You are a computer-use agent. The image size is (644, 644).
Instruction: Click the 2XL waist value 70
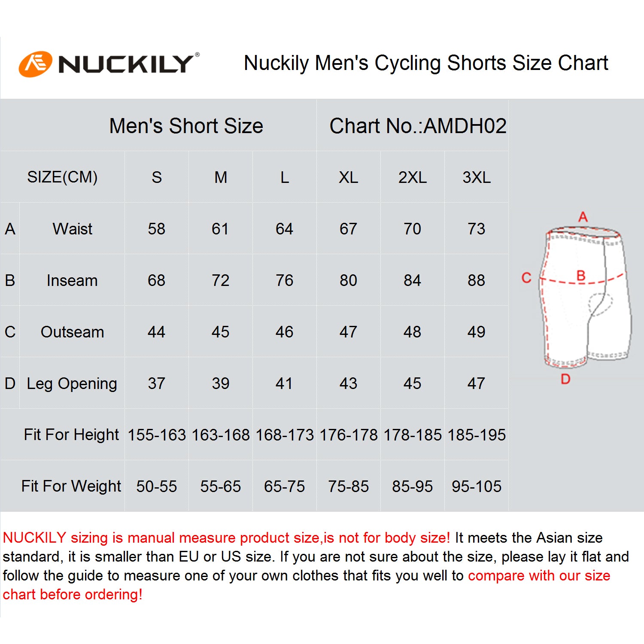(x=412, y=229)
